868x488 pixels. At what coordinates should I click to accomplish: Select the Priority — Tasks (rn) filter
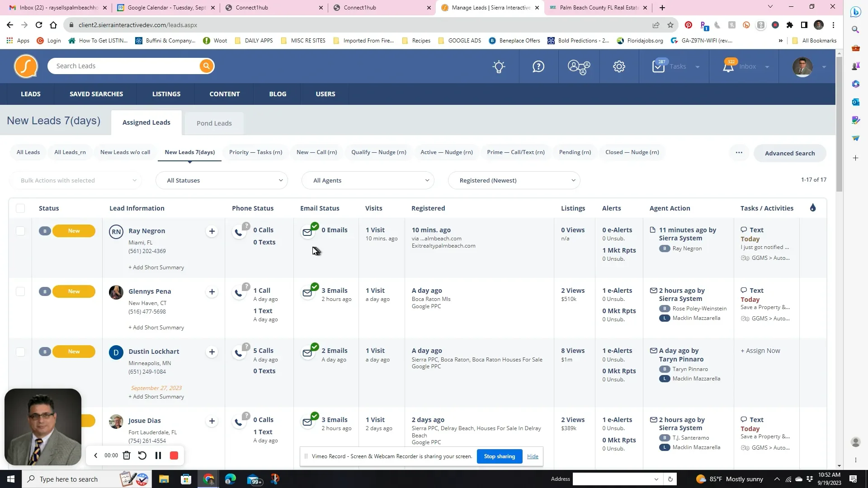[x=255, y=152]
